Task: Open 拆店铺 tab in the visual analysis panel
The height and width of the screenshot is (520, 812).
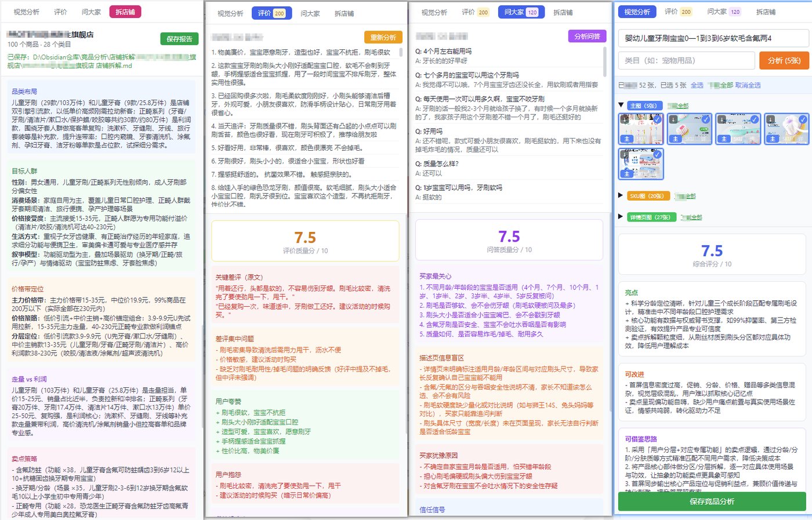Action: 766,12
